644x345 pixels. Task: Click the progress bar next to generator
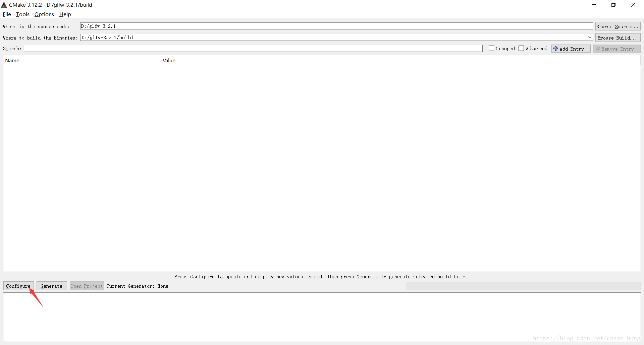point(523,286)
